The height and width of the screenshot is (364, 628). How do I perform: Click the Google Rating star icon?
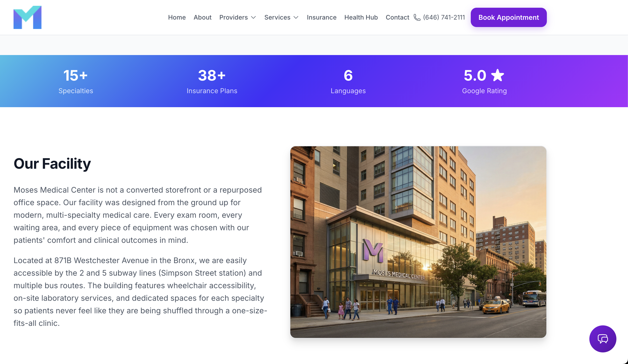click(497, 76)
